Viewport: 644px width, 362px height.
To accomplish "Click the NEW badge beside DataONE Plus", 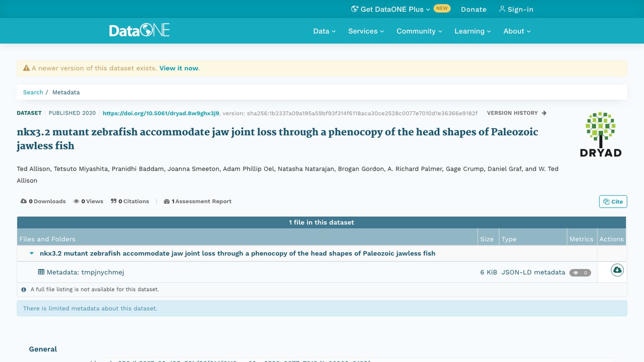I will (x=442, y=9).
